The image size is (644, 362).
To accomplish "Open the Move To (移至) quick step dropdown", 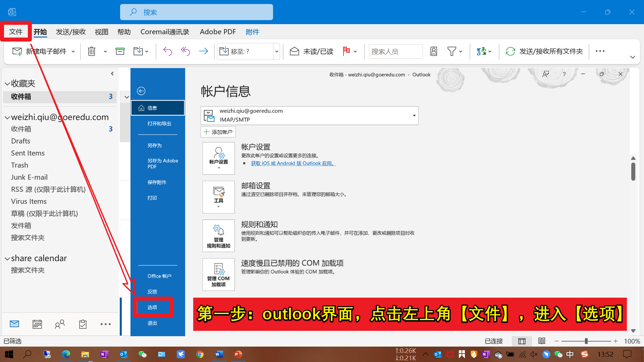I will coord(277,51).
